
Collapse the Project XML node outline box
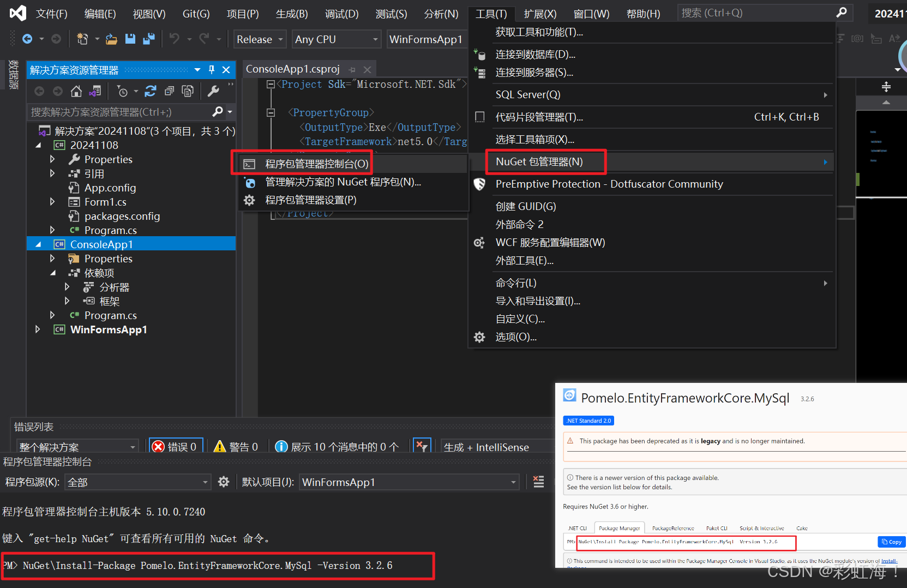coord(271,84)
